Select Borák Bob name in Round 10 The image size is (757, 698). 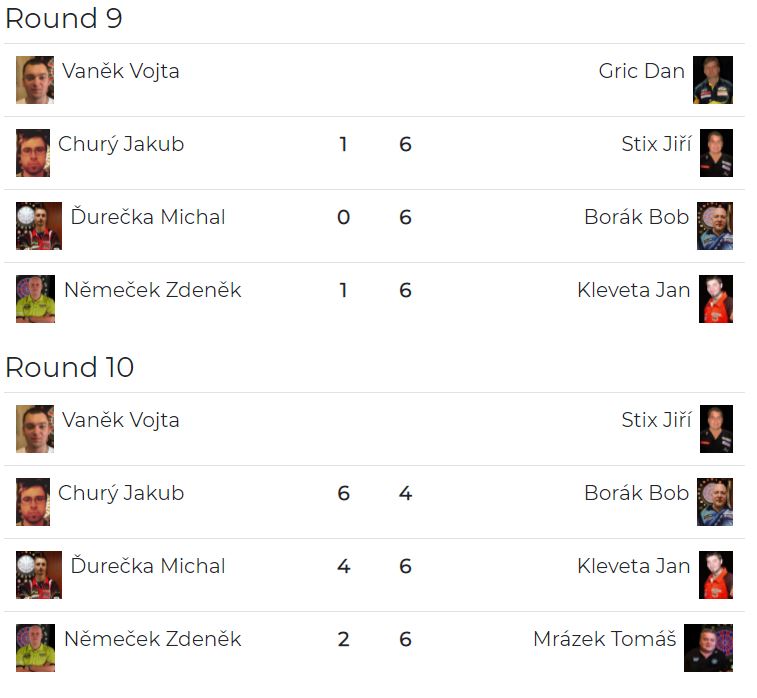click(x=636, y=493)
